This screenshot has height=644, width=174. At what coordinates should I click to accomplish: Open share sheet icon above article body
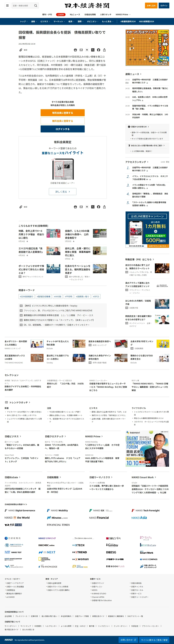tap(104, 50)
